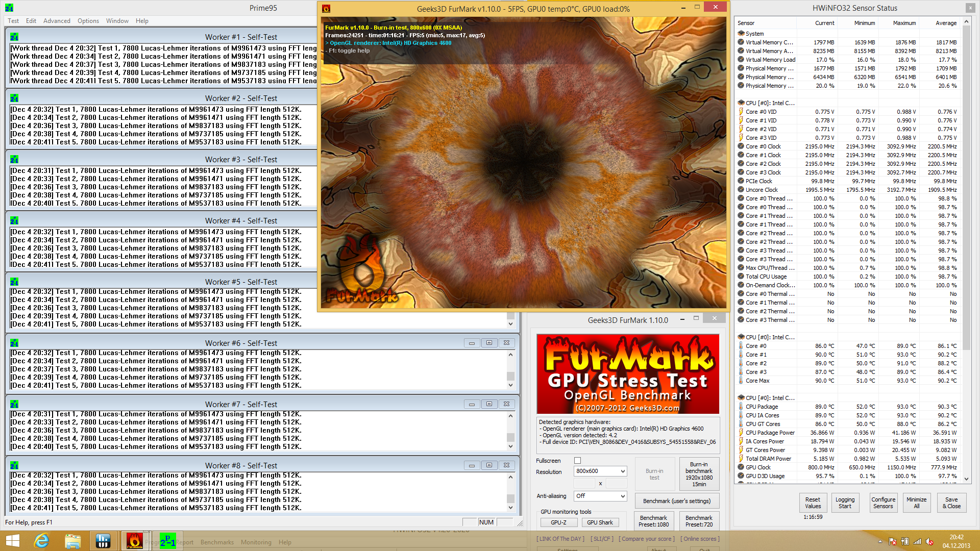Open the Anti-aliasing Off dropdown
This screenshot has height=551, width=980.
pyautogui.click(x=600, y=496)
